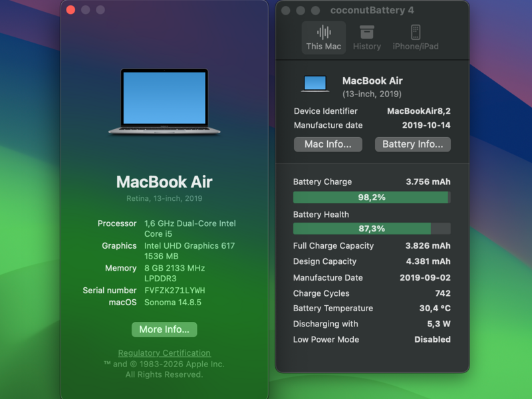Close the About This Mac window
This screenshot has height=399, width=532.
pos(71,10)
